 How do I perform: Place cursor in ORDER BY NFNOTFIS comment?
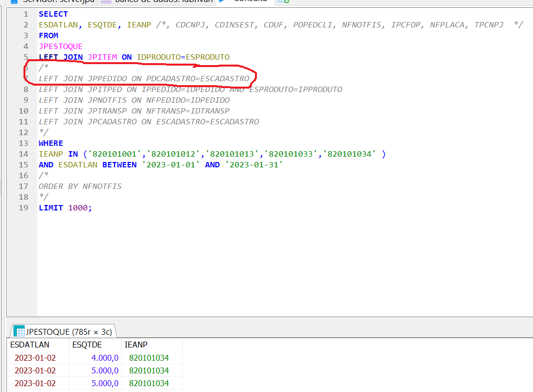80,186
